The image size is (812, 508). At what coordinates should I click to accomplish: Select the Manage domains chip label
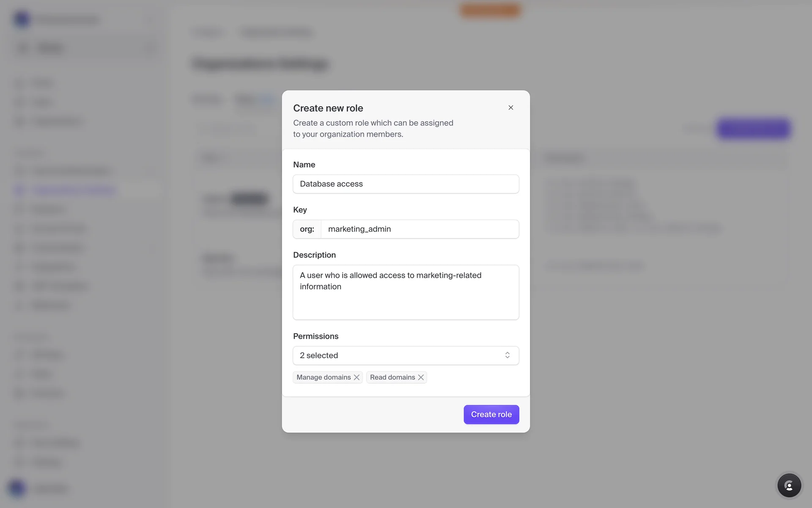pyautogui.click(x=324, y=377)
